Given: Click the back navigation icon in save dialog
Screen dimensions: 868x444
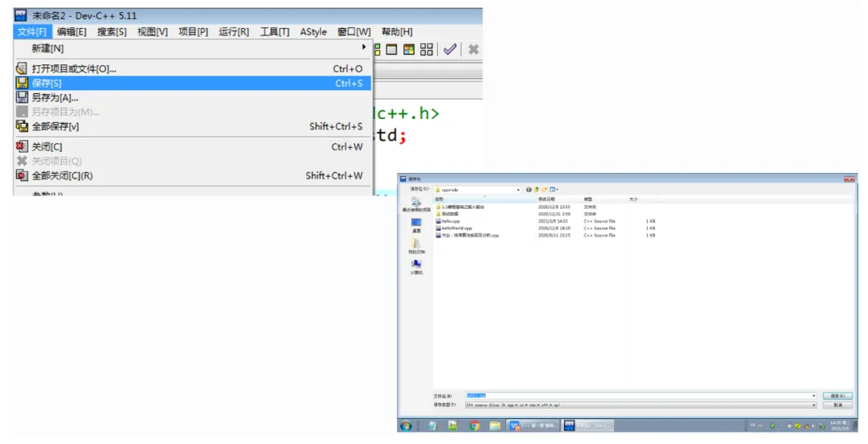Looking at the screenshot, I should (529, 190).
